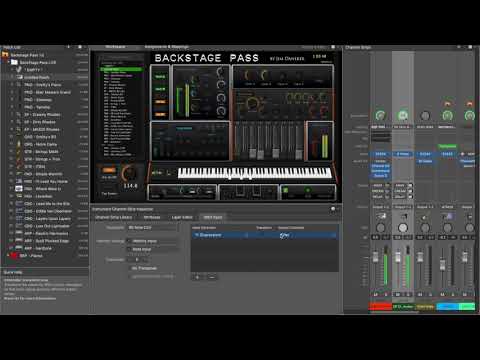Select the Backstage Pass 1.0 concert folder icon
The image size is (480, 360).
point(5,55)
